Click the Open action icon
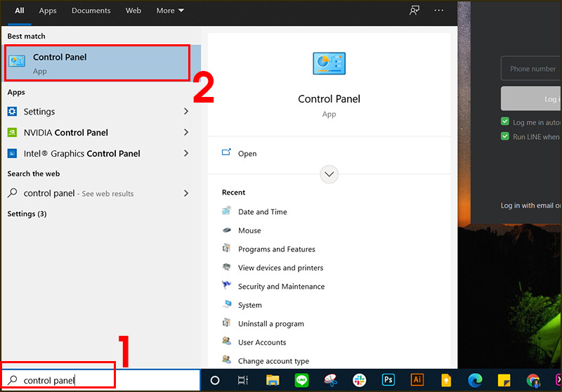The image size is (562, 392). tap(226, 152)
